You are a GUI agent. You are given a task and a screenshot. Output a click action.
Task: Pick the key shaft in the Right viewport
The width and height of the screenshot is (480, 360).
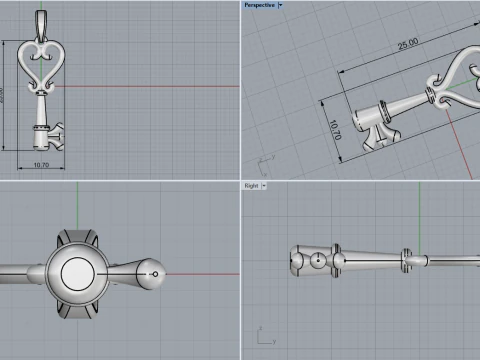373,260
